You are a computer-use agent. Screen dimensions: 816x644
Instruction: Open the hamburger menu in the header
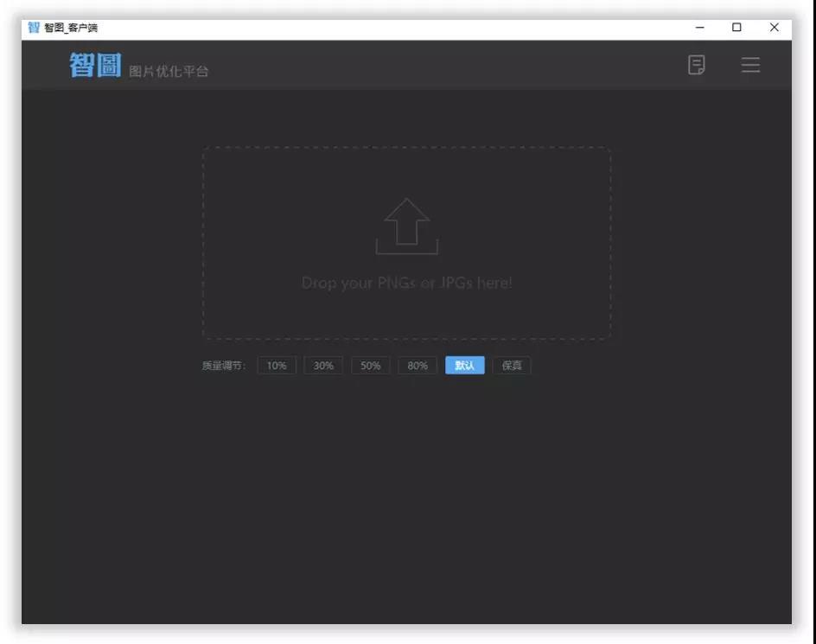[750, 65]
